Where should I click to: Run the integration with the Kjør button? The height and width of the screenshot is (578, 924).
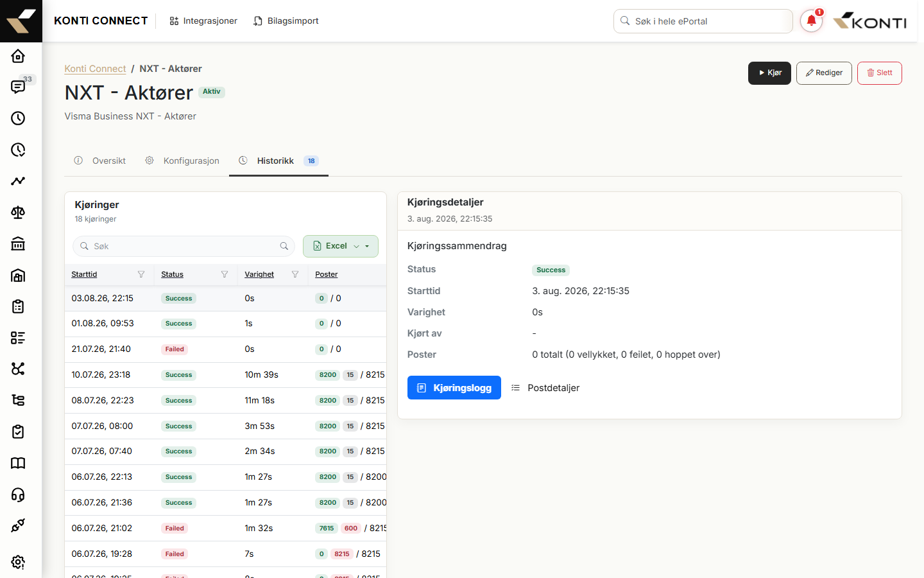pyautogui.click(x=769, y=73)
